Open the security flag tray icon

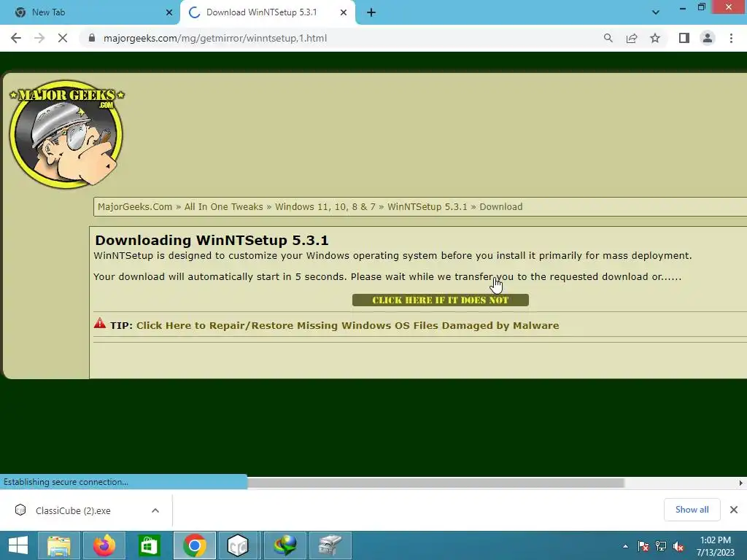(643, 545)
